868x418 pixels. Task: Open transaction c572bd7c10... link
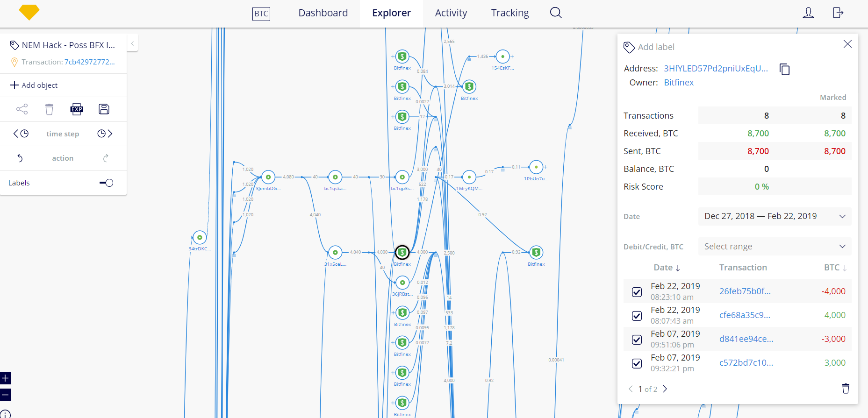coord(746,363)
